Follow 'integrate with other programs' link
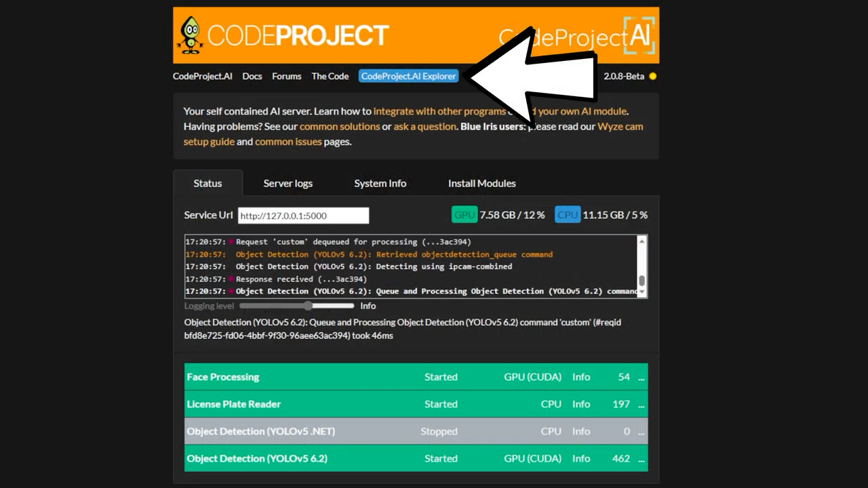This screenshot has width=868, height=488. tap(439, 111)
